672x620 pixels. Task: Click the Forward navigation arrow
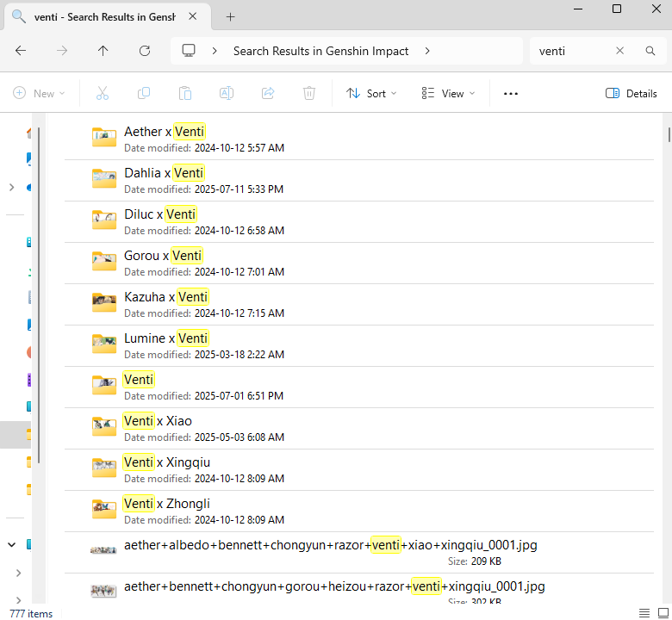[x=62, y=51]
